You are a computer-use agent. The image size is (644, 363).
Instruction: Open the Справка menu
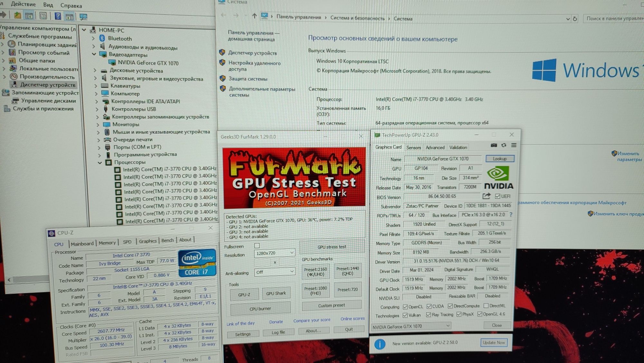coord(71,5)
